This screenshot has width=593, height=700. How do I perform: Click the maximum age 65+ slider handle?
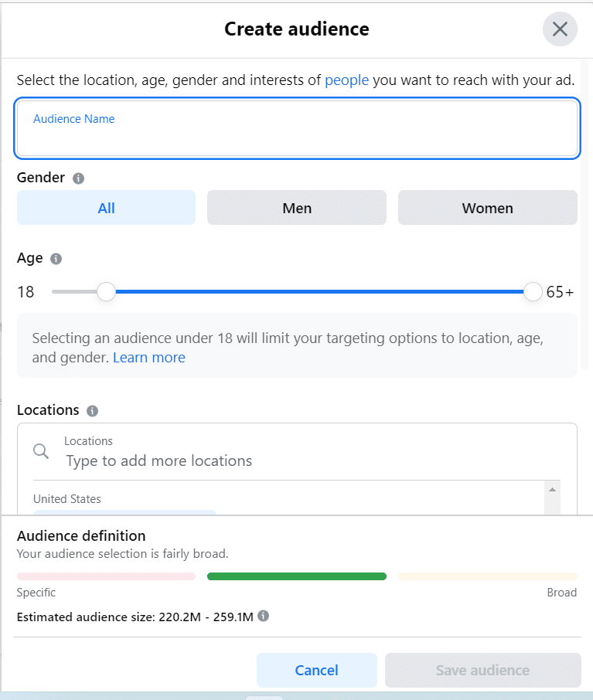(x=533, y=291)
